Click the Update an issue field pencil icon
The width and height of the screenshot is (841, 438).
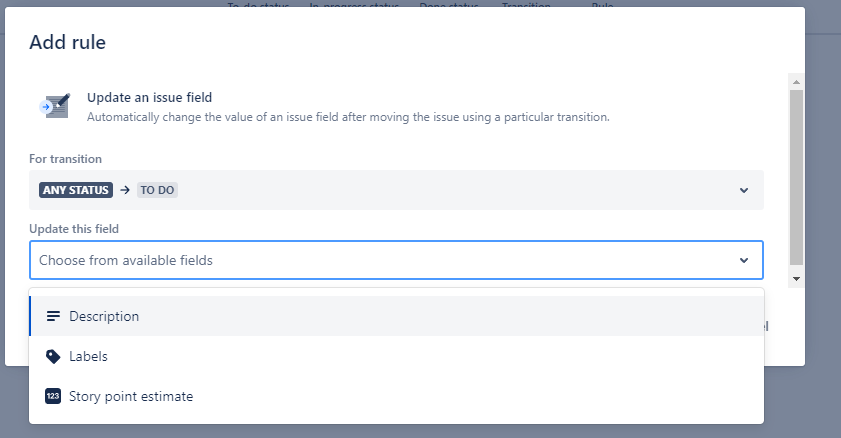(55, 106)
